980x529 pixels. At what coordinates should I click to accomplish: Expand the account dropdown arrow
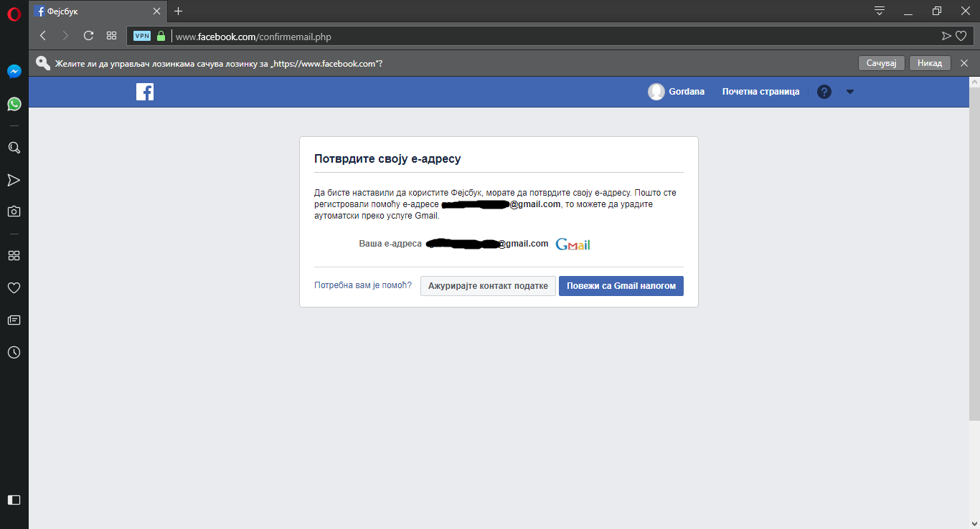[850, 92]
